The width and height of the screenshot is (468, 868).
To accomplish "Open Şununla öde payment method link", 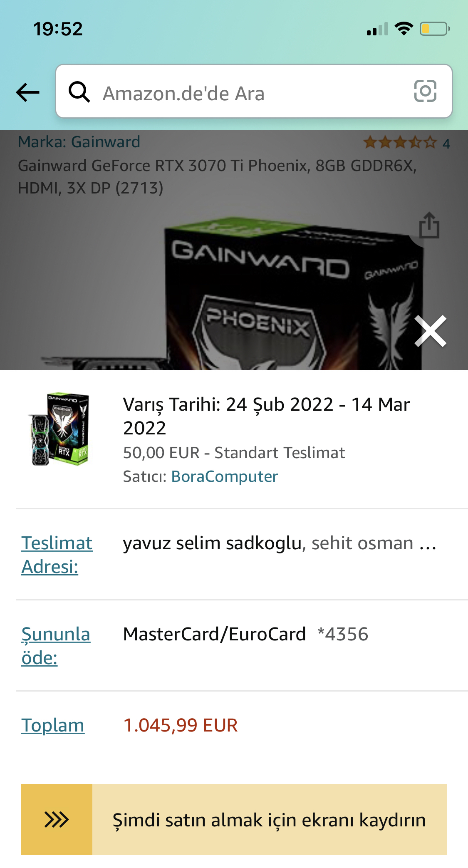I will pyautogui.click(x=56, y=646).
